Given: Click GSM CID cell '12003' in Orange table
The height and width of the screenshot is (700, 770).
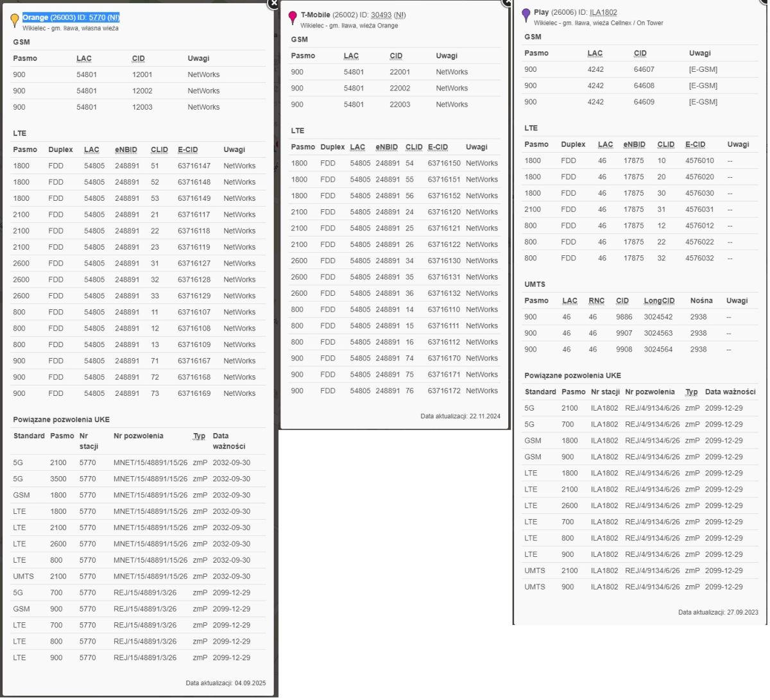Looking at the screenshot, I should (142, 108).
